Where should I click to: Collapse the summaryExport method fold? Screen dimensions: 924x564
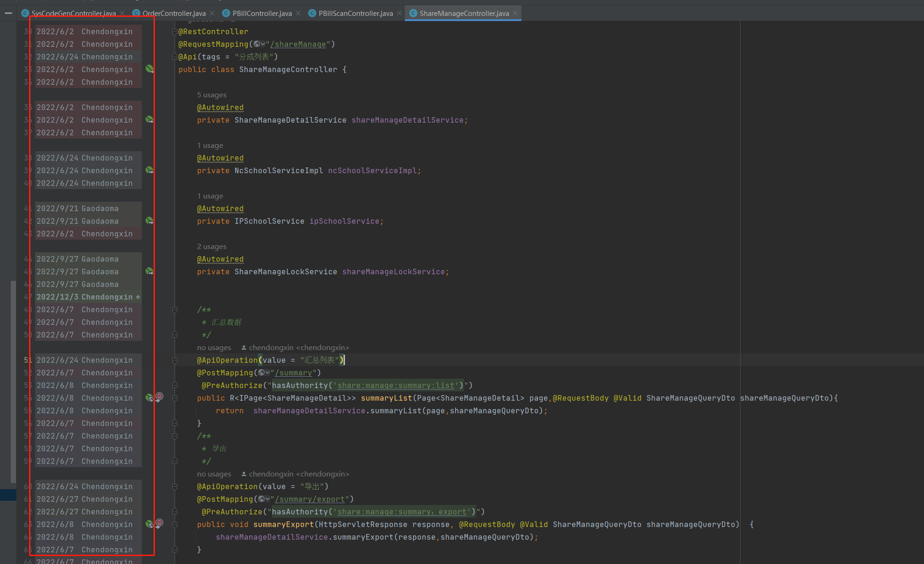175,524
